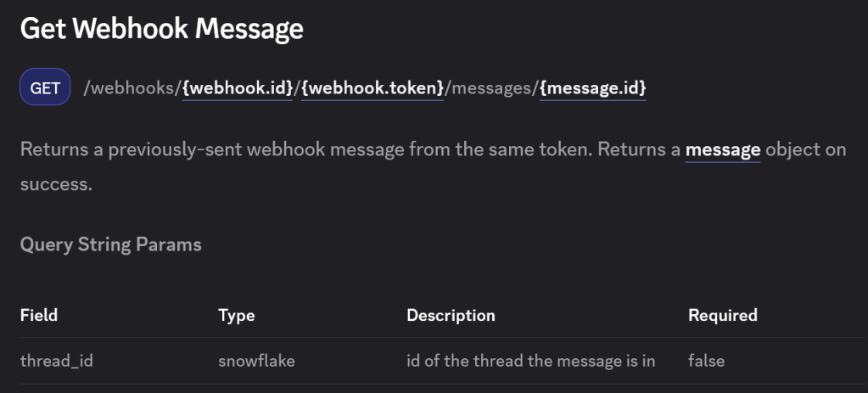Click the GET method badge
Viewport: 868px width, 393px height.
[x=45, y=87]
